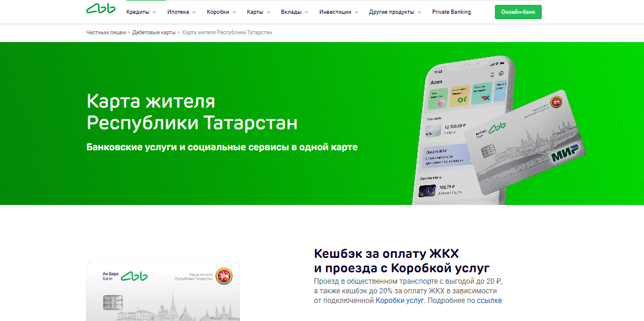The height and width of the screenshot is (321, 644).
Task: Open the Вклады navigation menu
Action: (295, 12)
